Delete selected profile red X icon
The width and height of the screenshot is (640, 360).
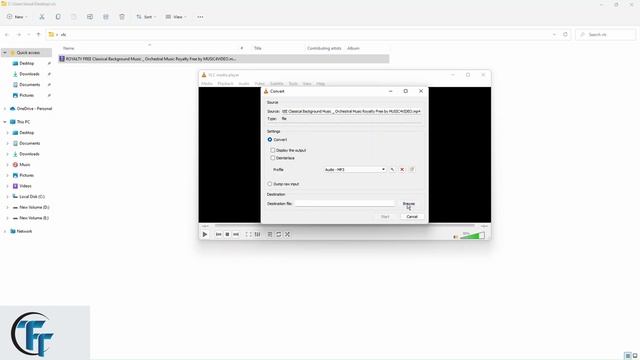coord(402,169)
